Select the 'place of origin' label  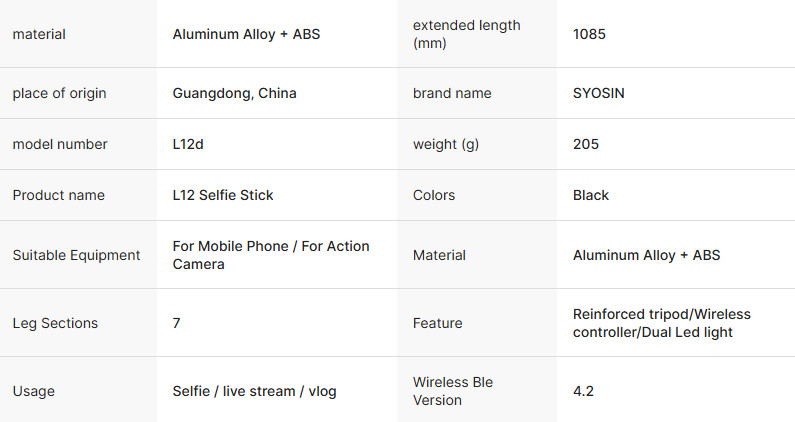point(59,93)
